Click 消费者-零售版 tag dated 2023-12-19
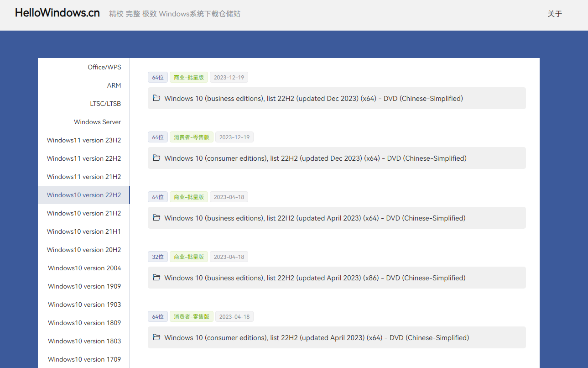Screen dimensions: 588x368 [192, 137]
